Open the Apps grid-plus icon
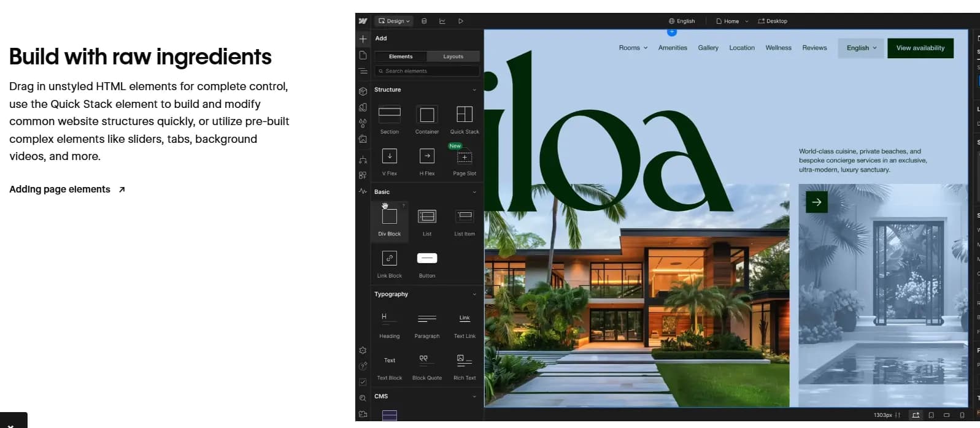 (x=363, y=175)
